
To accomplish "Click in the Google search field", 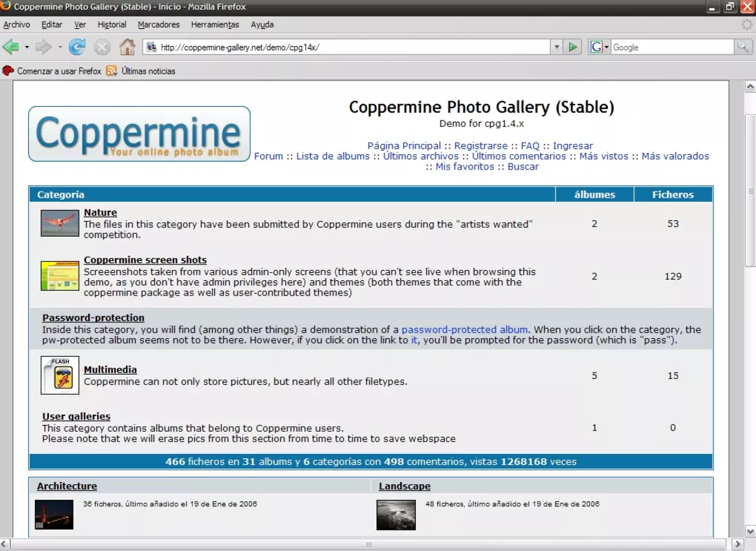I will coord(672,47).
